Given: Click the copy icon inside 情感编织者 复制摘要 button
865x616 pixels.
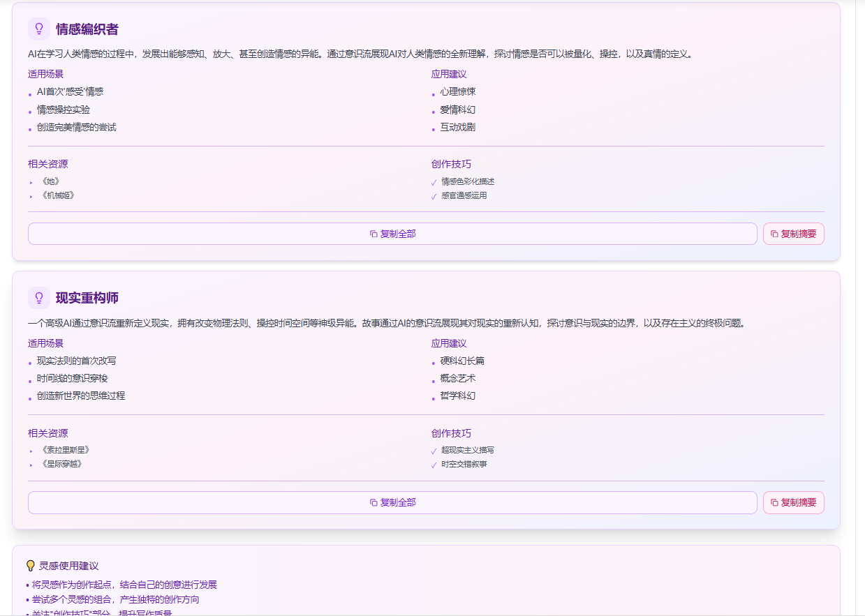Looking at the screenshot, I should [x=774, y=234].
